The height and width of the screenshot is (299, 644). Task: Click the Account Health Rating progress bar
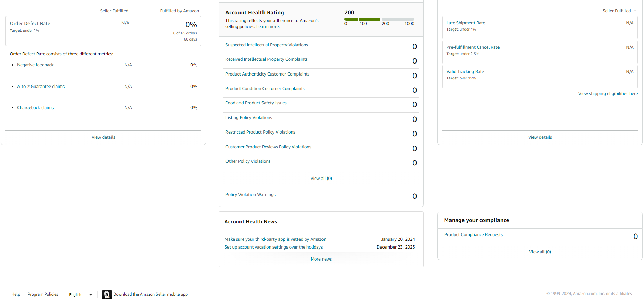tap(379, 19)
